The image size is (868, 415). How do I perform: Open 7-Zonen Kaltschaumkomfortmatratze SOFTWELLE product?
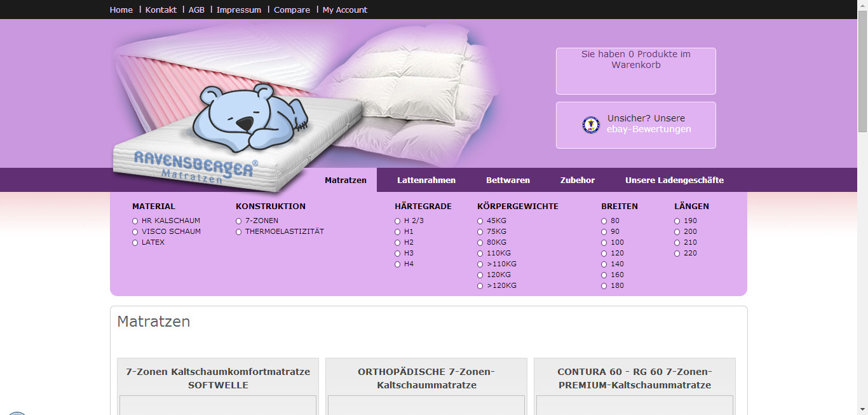[x=218, y=378]
